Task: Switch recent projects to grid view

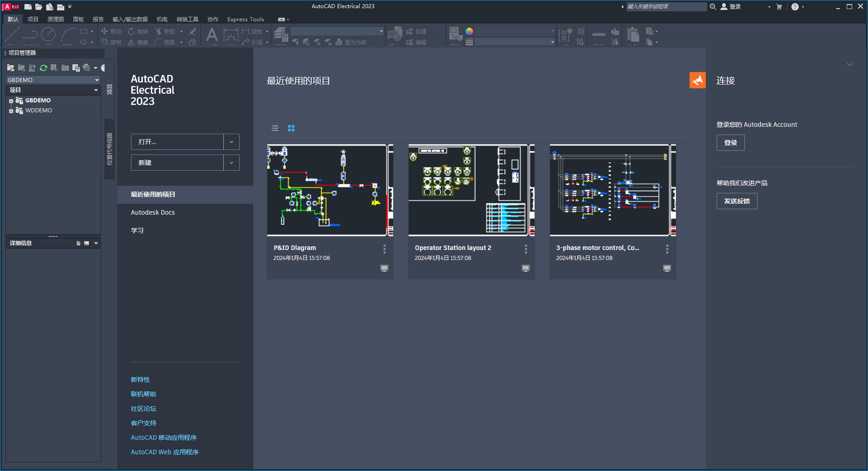Action: click(291, 128)
